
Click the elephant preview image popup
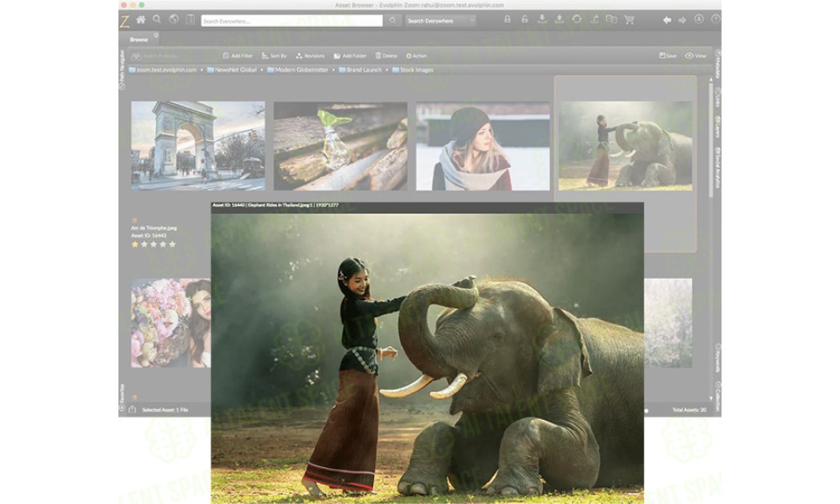428,359
